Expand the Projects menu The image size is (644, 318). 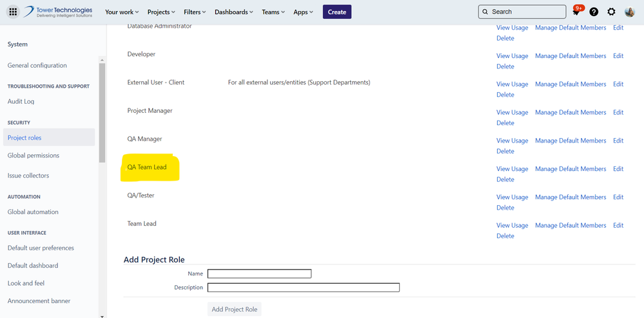click(161, 12)
